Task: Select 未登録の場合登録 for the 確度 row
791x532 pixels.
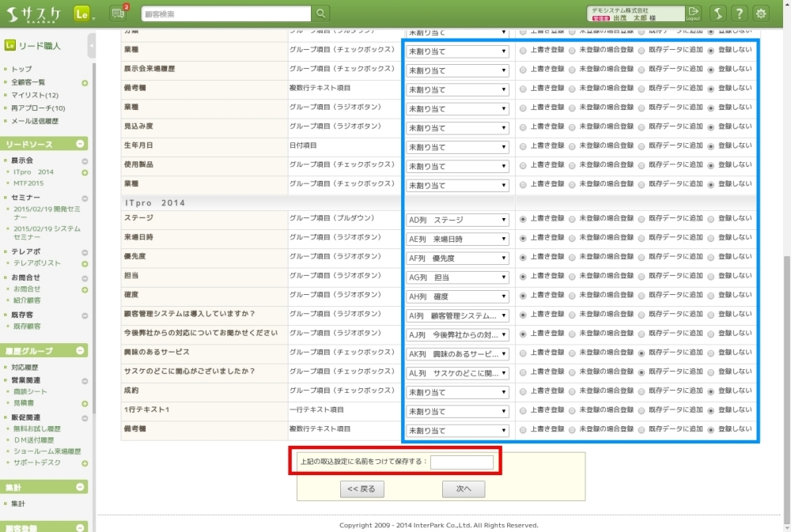Action: pos(573,296)
